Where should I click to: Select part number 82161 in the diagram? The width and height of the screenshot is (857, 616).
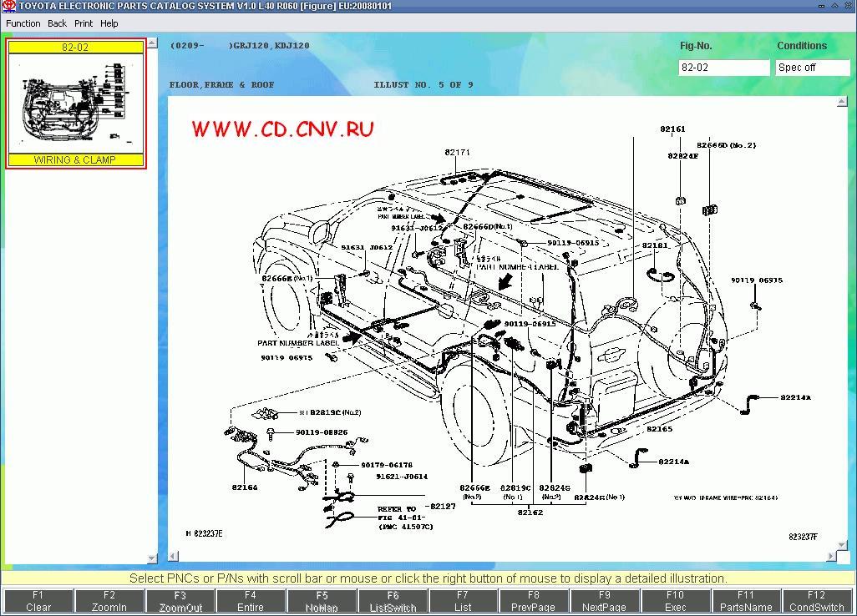point(672,129)
